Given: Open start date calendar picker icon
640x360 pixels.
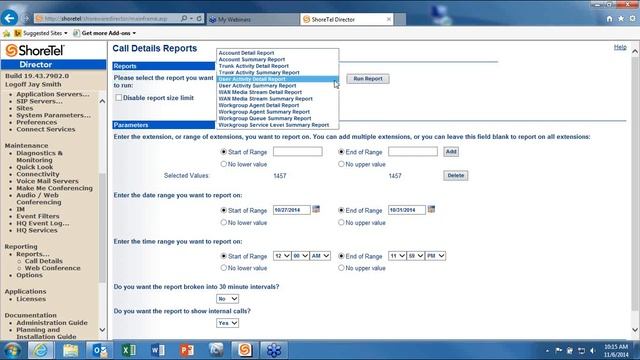Looking at the screenshot, I should (x=316, y=209).
